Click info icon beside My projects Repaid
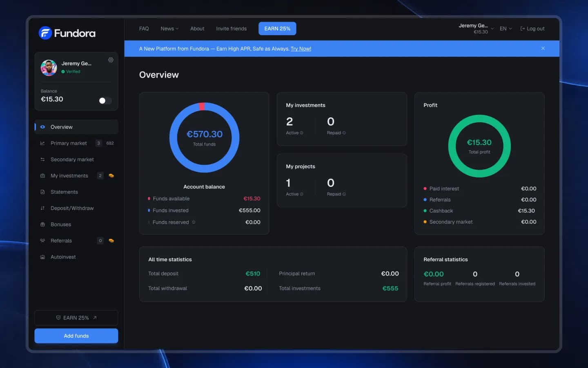The image size is (588, 368). [344, 194]
